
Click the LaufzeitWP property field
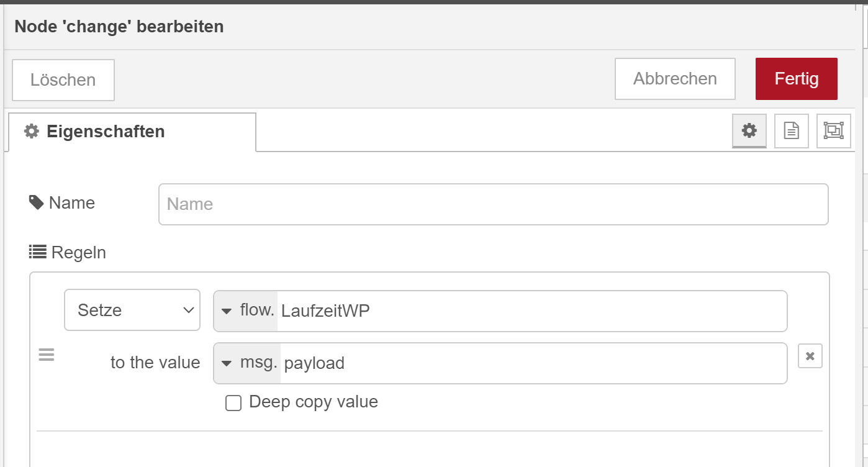531,311
